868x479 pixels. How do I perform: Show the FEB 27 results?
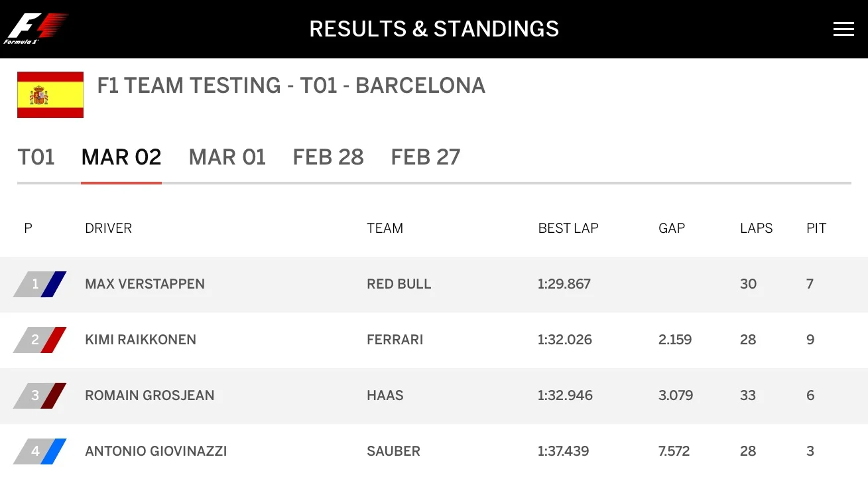click(426, 157)
